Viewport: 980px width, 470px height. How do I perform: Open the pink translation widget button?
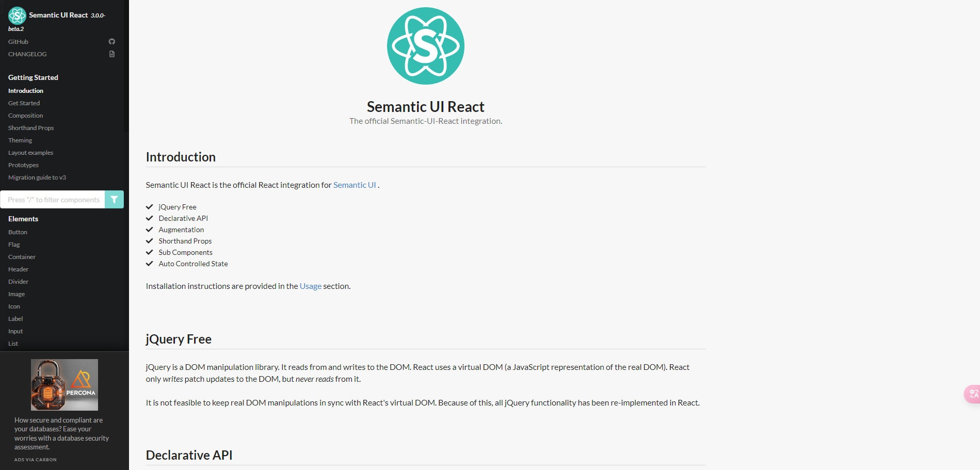click(x=972, y=394)
